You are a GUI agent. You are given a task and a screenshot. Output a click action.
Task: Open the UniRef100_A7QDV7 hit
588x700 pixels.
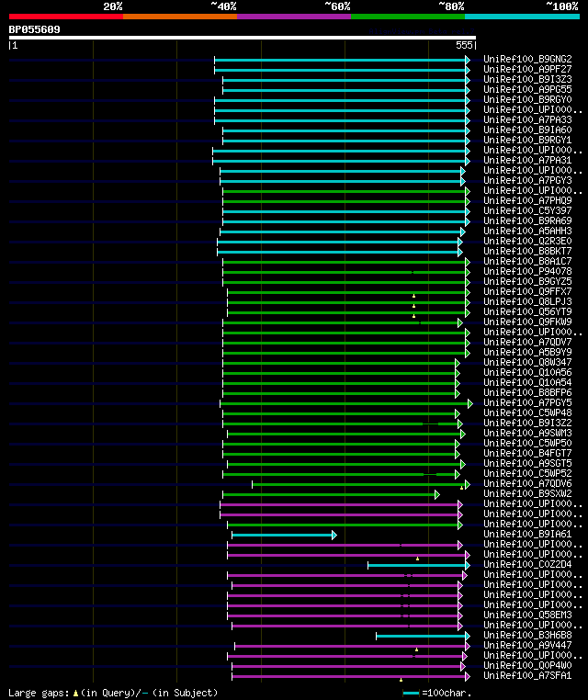tap(527, 342)
